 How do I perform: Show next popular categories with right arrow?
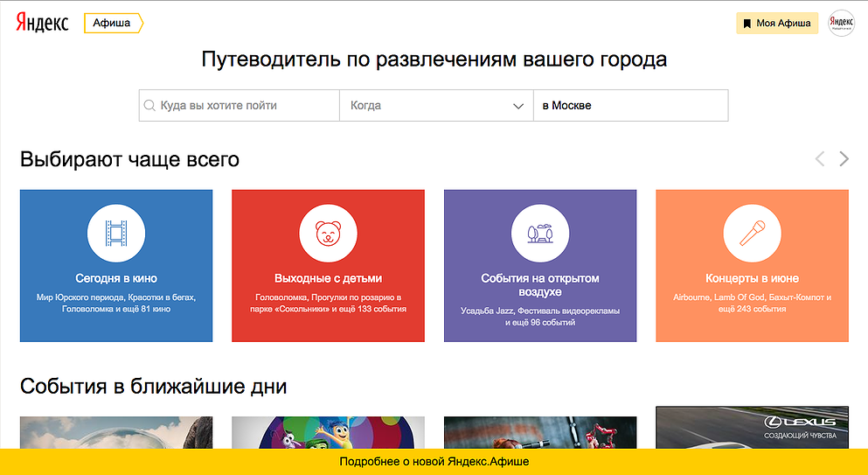coord(844,159)
